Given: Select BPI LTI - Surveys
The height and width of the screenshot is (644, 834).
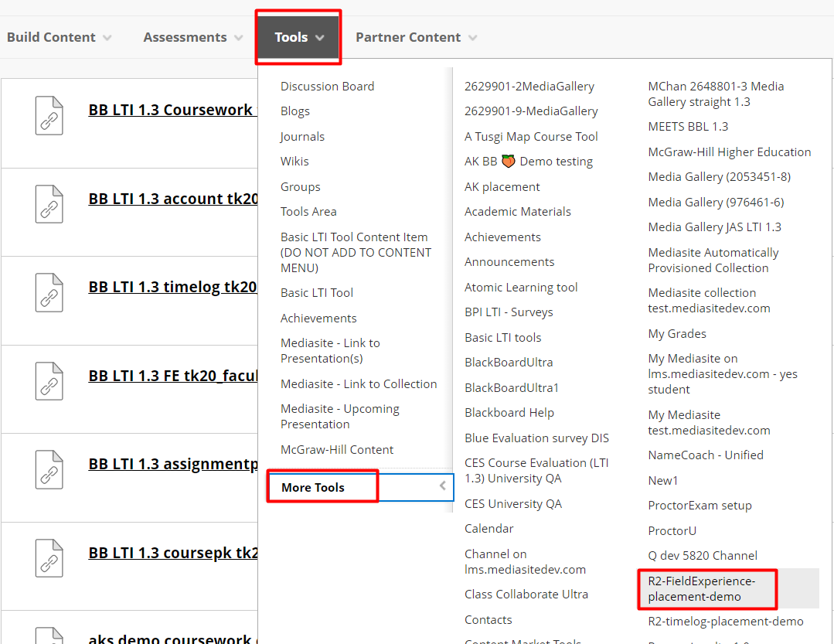Looking at the screenshot, I should [x=509, y=312].
